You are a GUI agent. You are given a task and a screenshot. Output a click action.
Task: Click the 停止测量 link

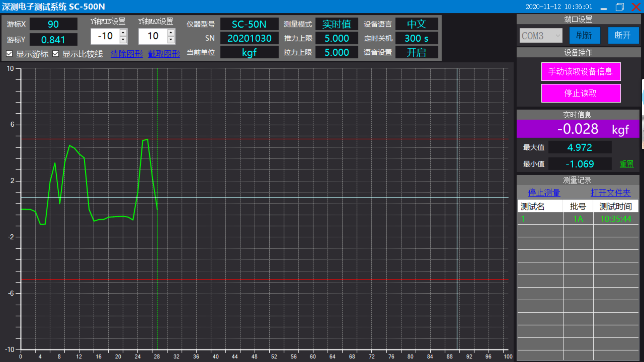click(544, 193)
